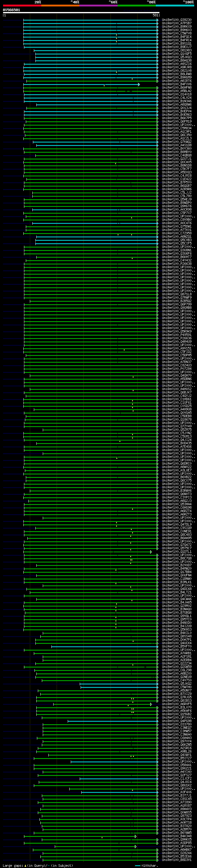Image resolution: width=197 pixels, height=868 pixels.
Task: Select the UniRef100_A9RJR8 label
Action: pyautogui.click(x=177, y=67)
